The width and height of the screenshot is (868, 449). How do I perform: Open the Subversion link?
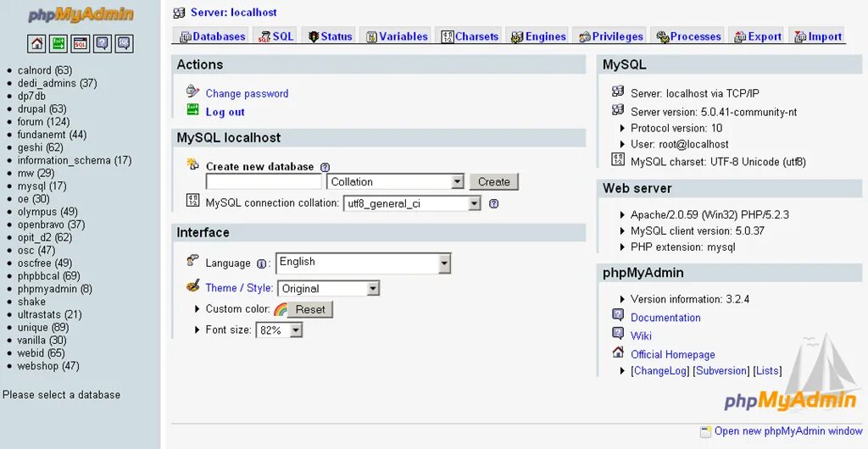pos(721,371)
